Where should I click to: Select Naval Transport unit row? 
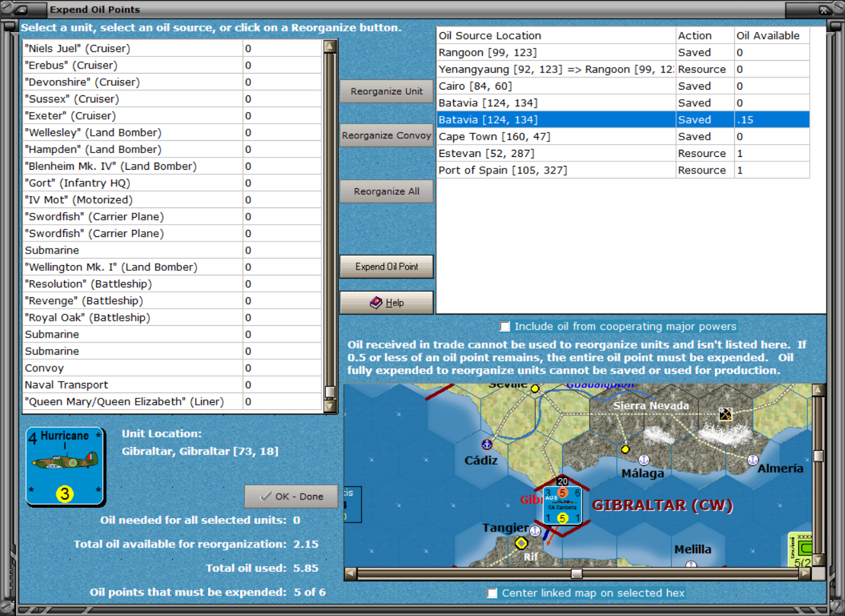point(172,385)
